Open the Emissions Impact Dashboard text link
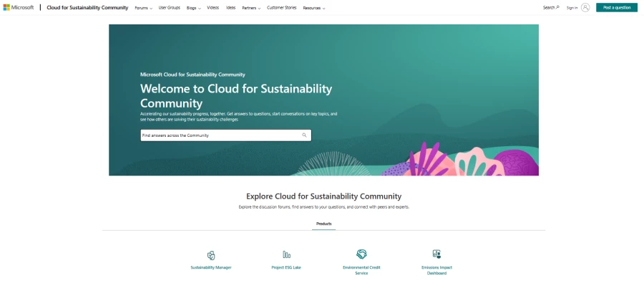The width and height of the screenshot is (644, 291). 436,270
